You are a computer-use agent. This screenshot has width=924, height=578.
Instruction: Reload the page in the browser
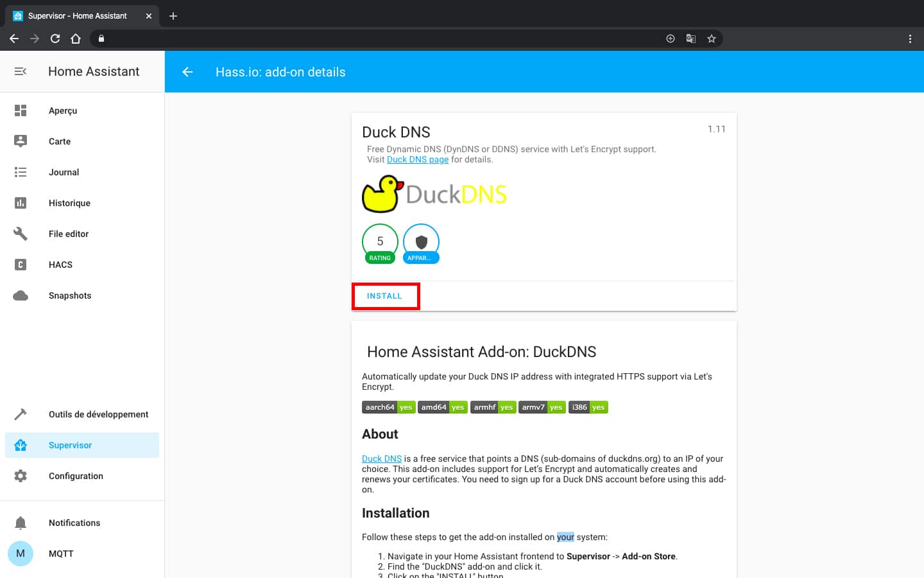point(55,39)
